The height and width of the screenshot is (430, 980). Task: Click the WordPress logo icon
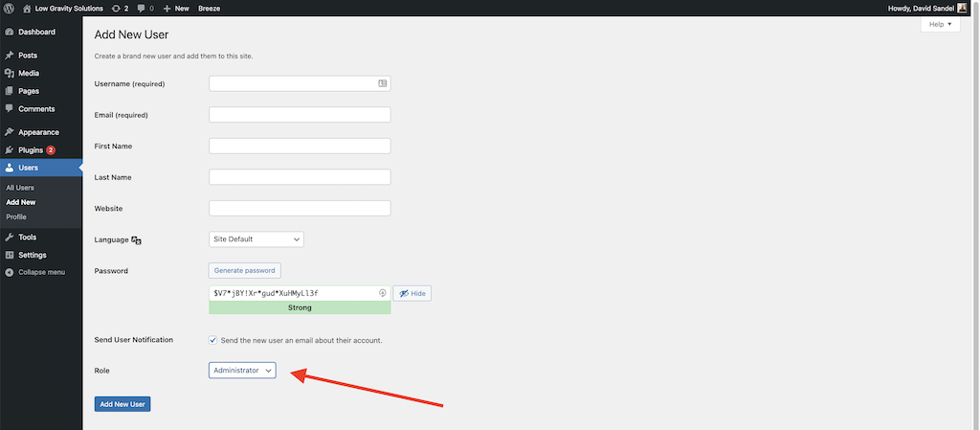tap(10, 9)
